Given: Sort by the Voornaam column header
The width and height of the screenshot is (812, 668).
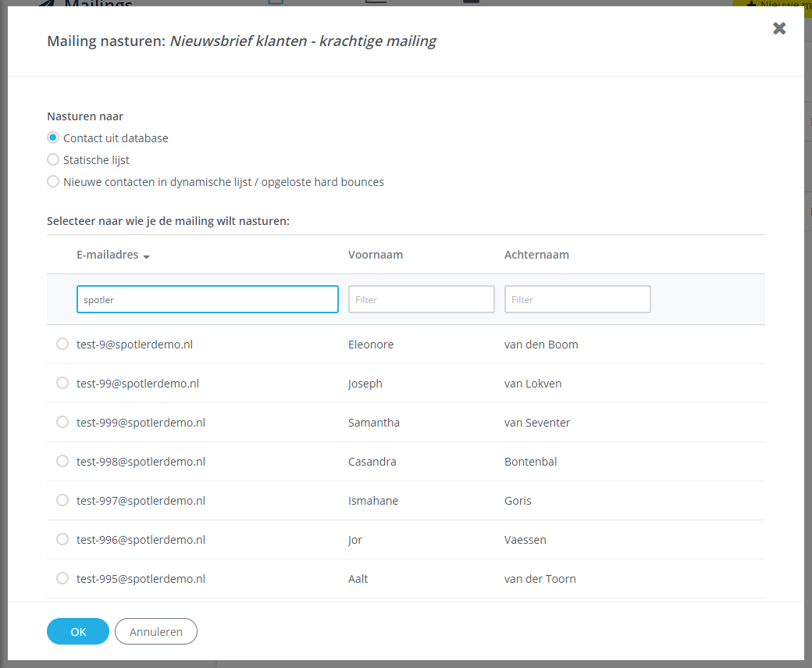Looking at the screenshot, I should click(374, 254).
